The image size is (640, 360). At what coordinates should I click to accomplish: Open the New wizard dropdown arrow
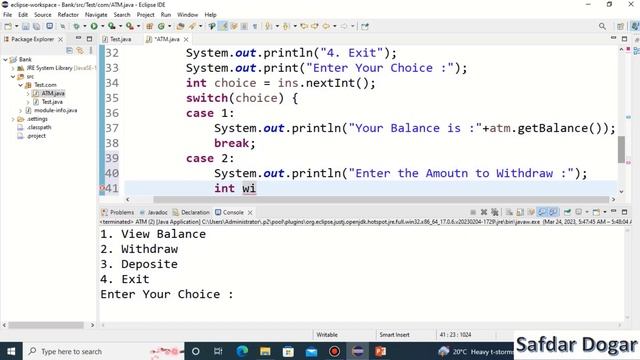click(16, 26)
